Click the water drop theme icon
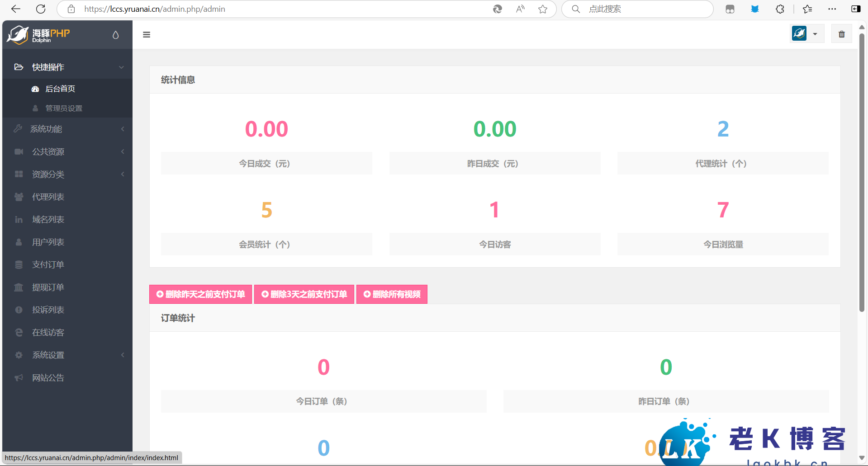The height and width of the screenshot is (466, 868). coord(116,35)
